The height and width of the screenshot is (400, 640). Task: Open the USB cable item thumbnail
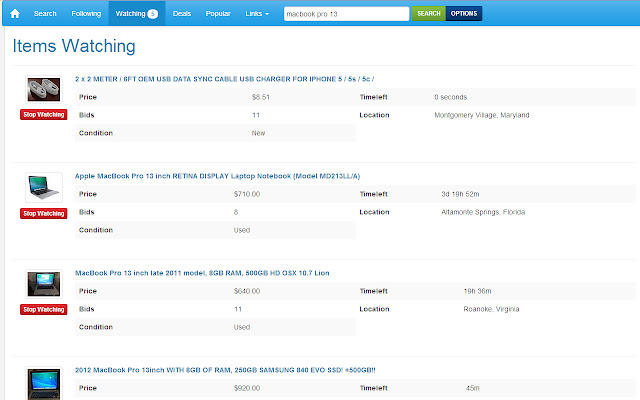[x=44, y=89]
